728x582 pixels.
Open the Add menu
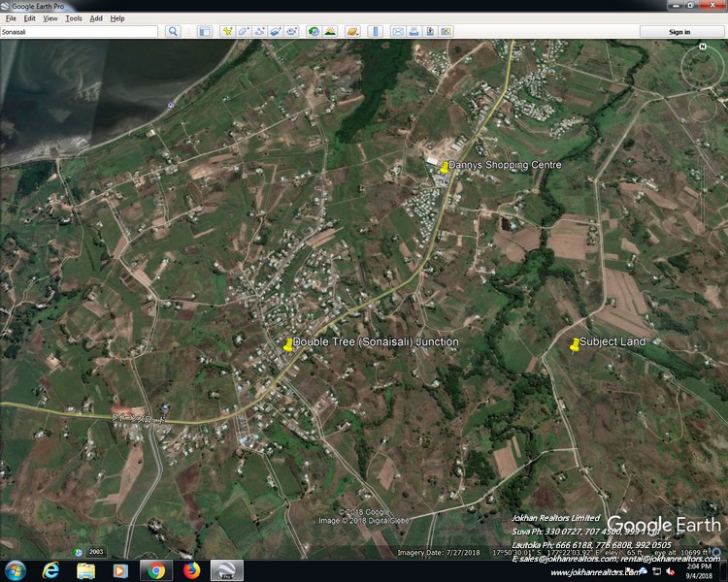tap(96, 18)
